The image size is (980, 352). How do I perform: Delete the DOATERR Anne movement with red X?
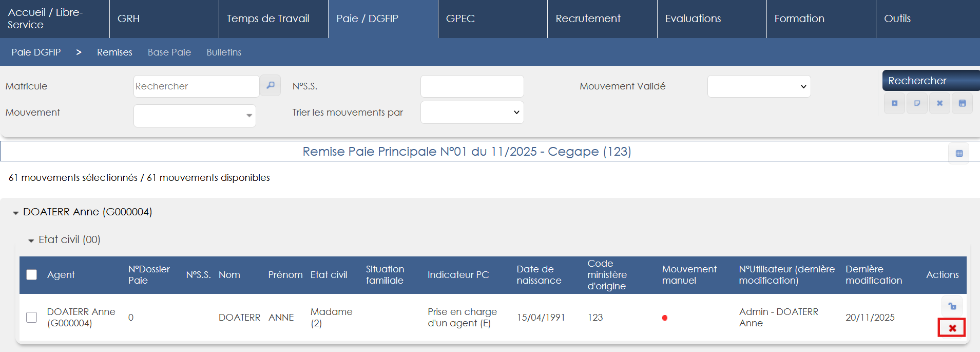(x=952, y=328)
